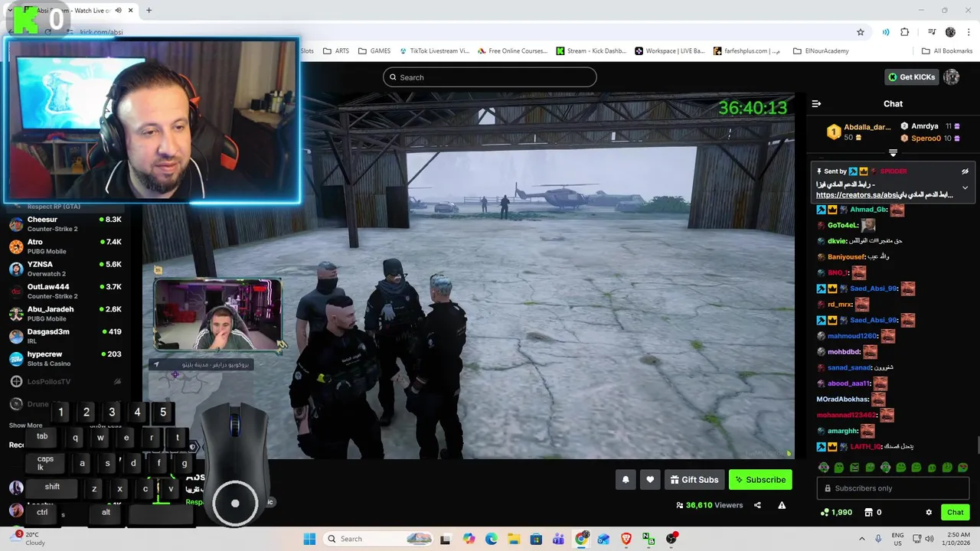Open Kick user avatar menu
This screenshot has width=980, height=551.
[952, 77]
